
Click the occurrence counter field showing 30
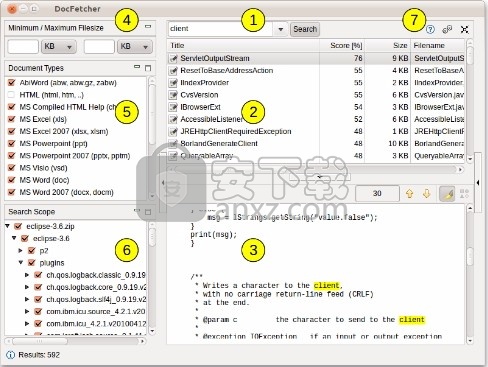[377, 194]
